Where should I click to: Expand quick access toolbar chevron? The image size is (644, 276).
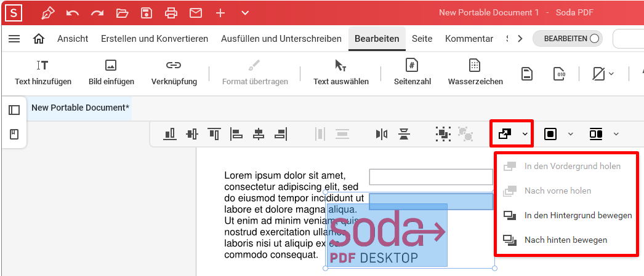pyautogui.click(x=245, y=13)
